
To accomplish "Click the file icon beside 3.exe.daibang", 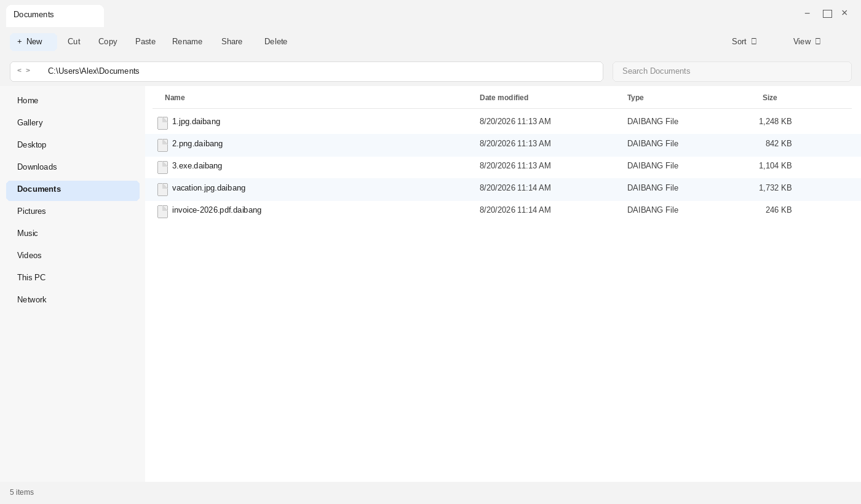I will pos(163,167).
